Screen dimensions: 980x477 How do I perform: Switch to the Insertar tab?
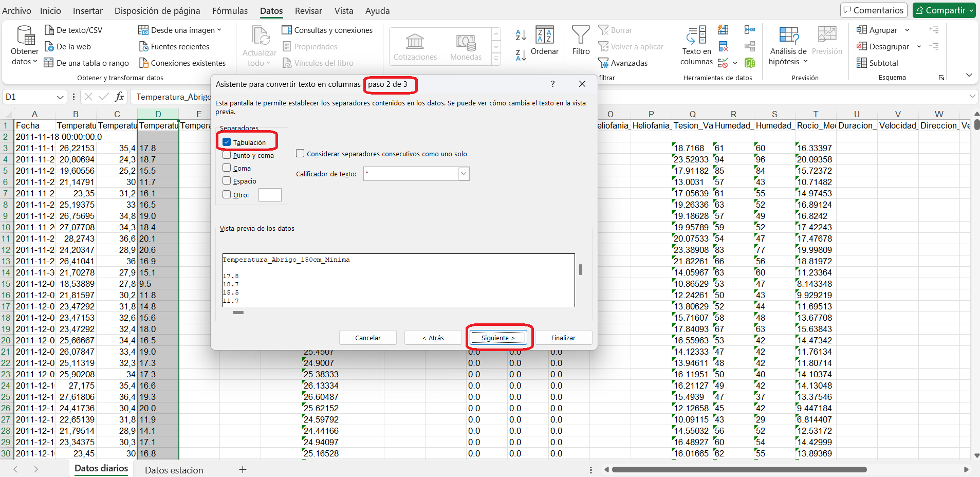click(x=87, y=11)
